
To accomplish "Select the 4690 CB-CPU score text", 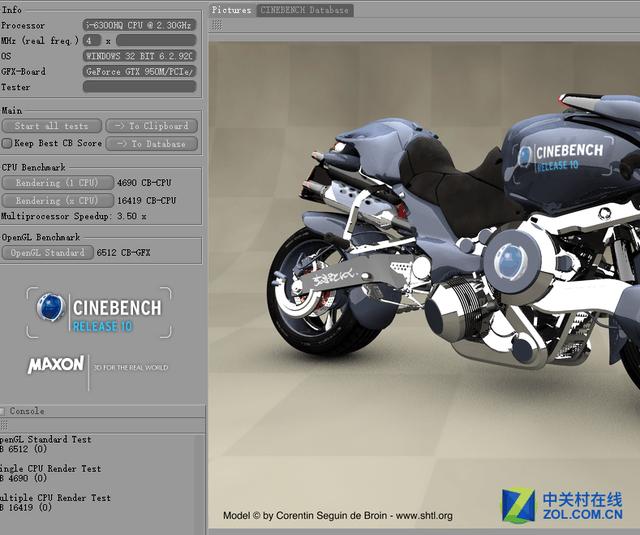I will [x=144, y=183].
